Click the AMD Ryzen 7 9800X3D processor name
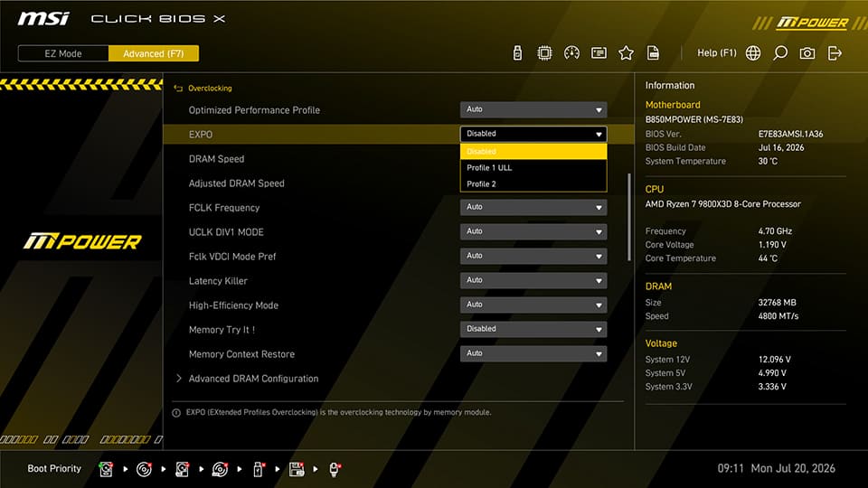This screenshot has width=868, height=488. coord(723,203)
